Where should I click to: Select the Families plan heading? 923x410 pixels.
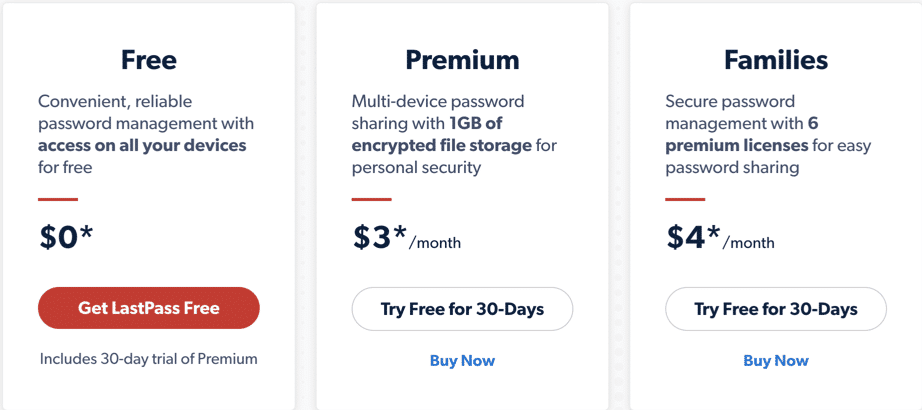(x=776, y=60)
